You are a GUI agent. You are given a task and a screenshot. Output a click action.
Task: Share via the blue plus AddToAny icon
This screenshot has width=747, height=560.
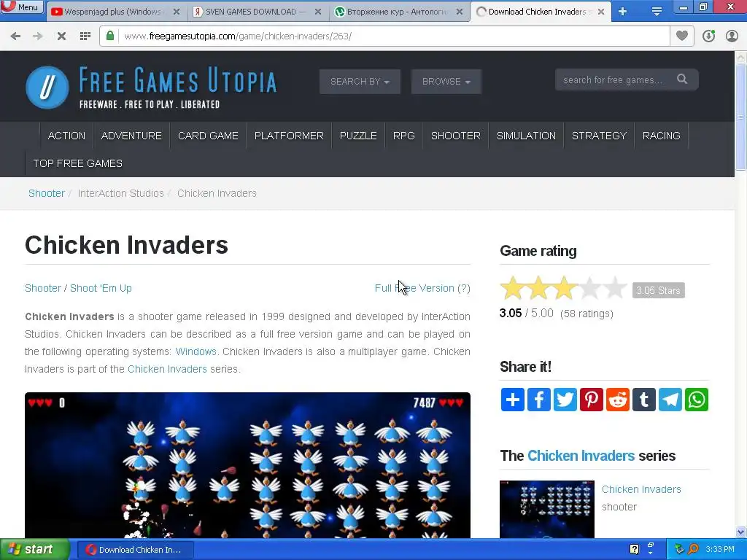[x=513, y=400]
